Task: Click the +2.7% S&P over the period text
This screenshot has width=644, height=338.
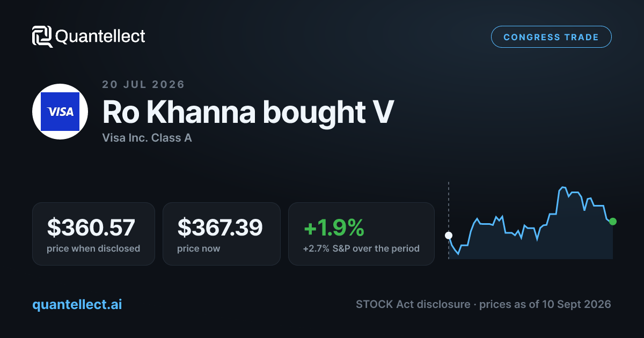Action: 361,248
